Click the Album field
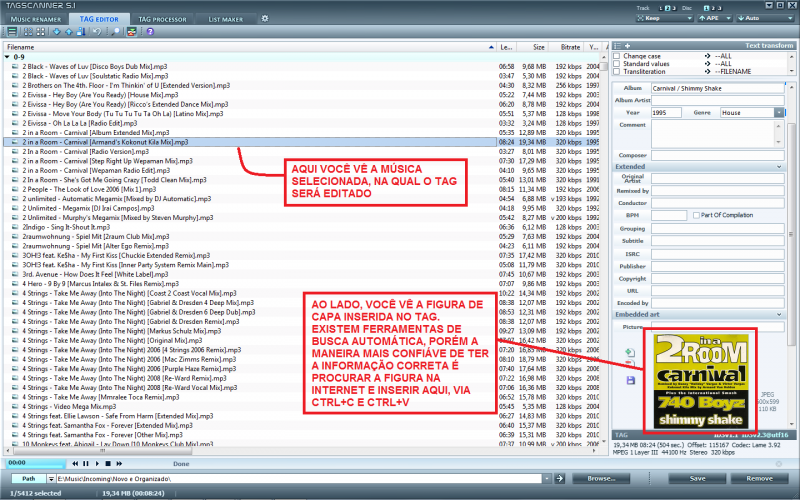Screen dimensions: 800x500 coord(717,88)
